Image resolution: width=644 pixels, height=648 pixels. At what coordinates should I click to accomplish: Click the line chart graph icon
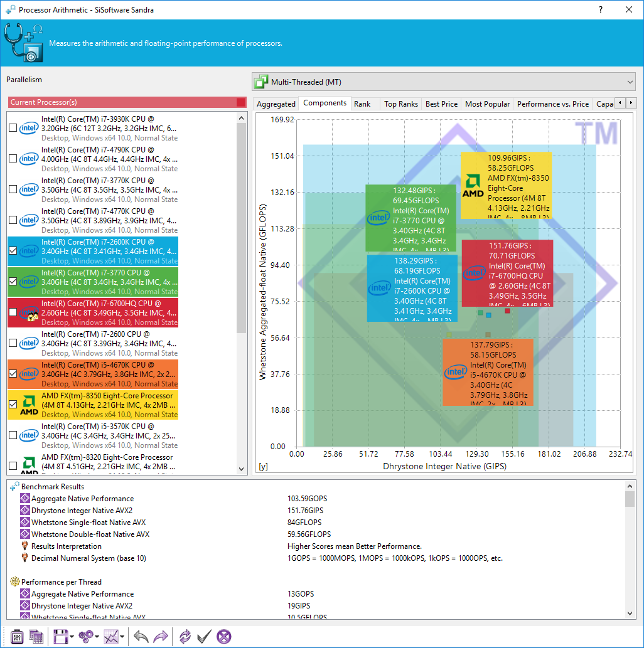tap(111, 637)
